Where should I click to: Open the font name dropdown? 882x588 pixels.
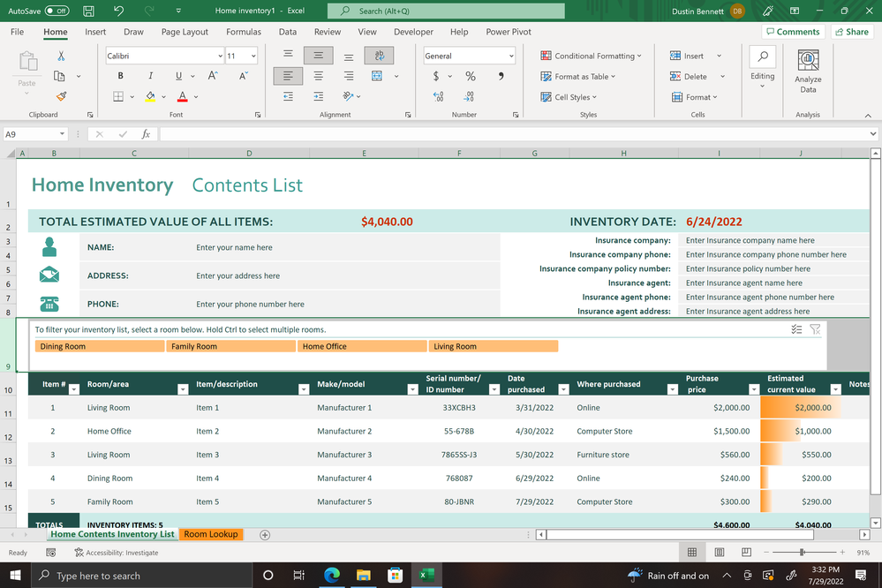point(220,56)
